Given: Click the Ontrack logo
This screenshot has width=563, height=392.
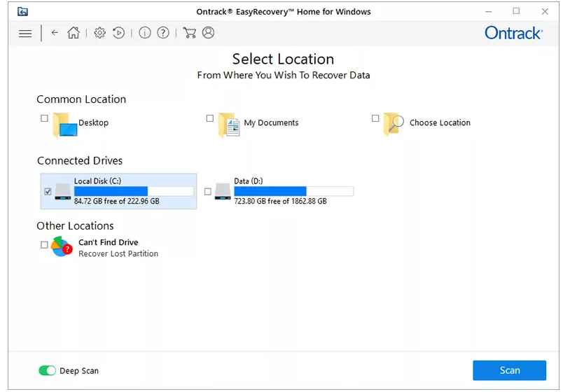Looking at the screenshot, I should coord(514,33).
